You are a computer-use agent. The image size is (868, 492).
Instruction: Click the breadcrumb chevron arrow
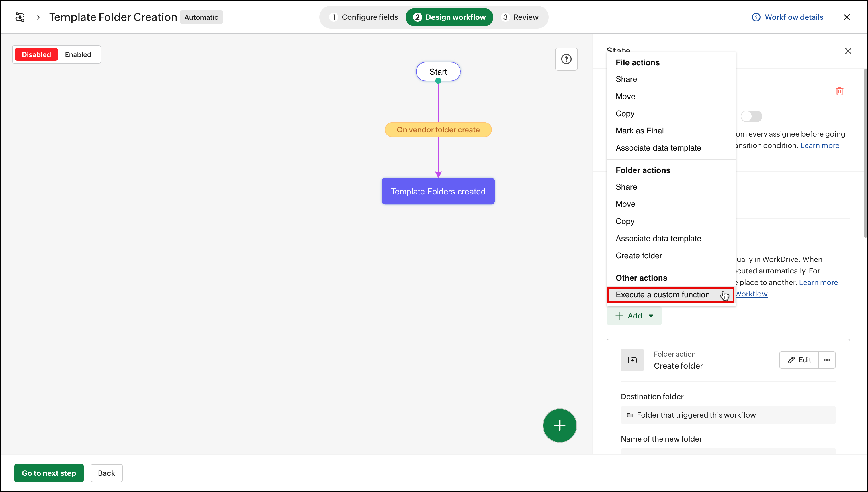(x=38, y=17)
